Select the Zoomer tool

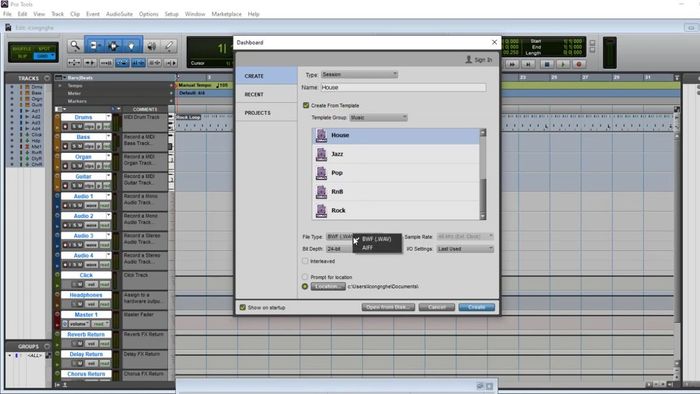75,46
